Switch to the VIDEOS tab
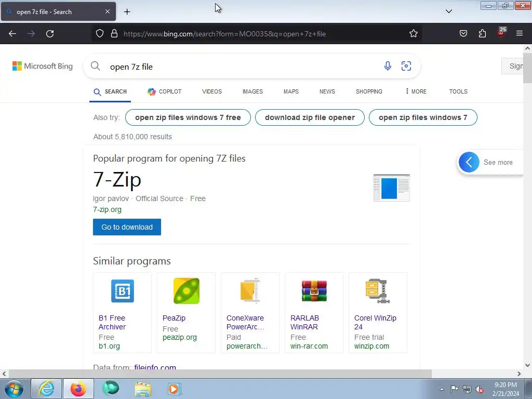Viewport: 532px width, 399px height. [212, 91]
